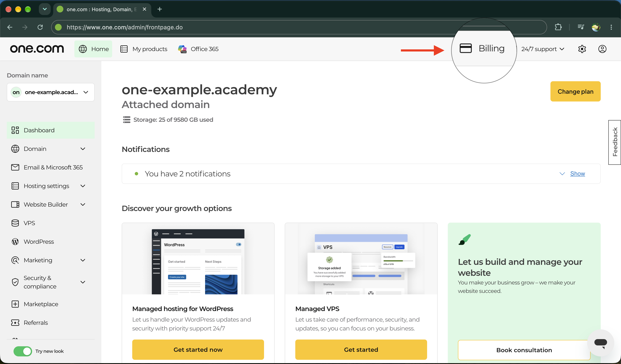Click the Office 365 Copilot icon
621x364 pixels.
(x=182, y=49)
